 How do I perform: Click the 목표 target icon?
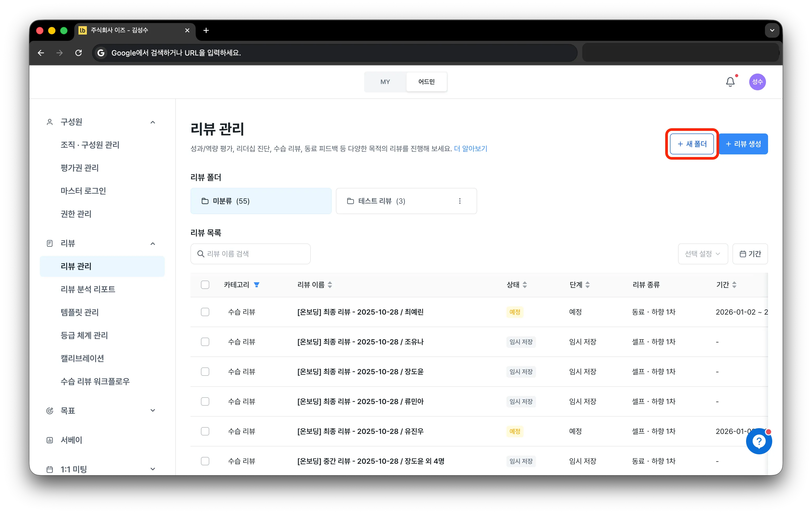tap(49, 411)
